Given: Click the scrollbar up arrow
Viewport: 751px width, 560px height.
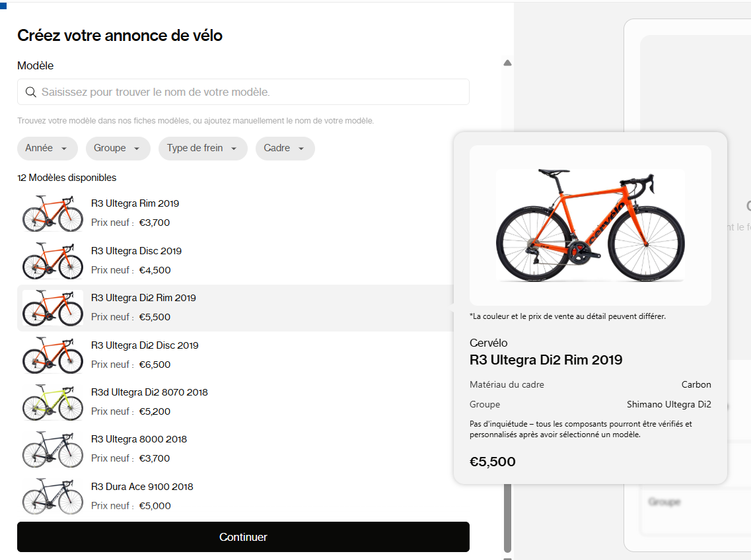Looking at the screenshot, I should (x=507, y=63).
